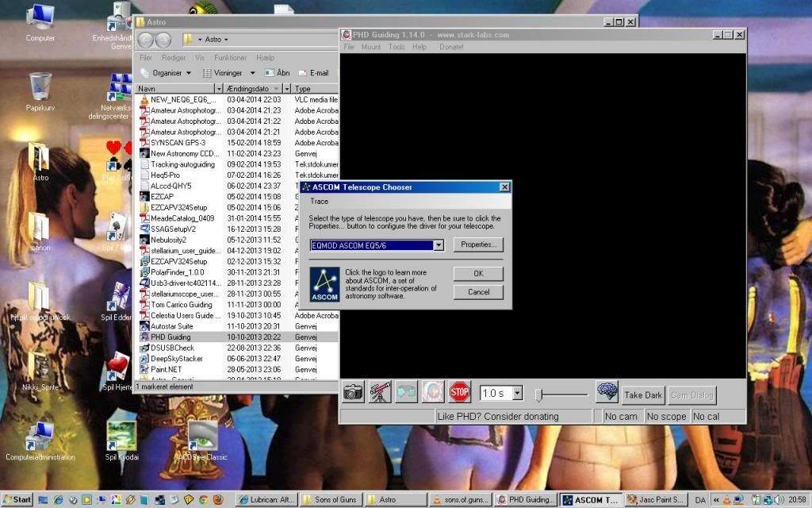Viewport: 812px width, 508px height.
Task: Open the Tools menu in PHD Guiding
Action: click(396, 47)
